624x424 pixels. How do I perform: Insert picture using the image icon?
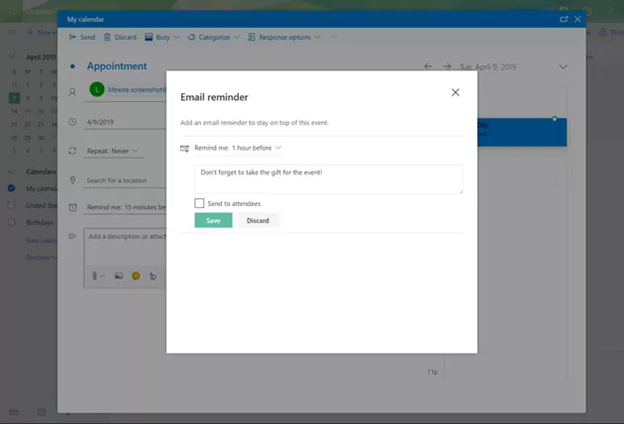pyautogui.click(x=118, y=275)
